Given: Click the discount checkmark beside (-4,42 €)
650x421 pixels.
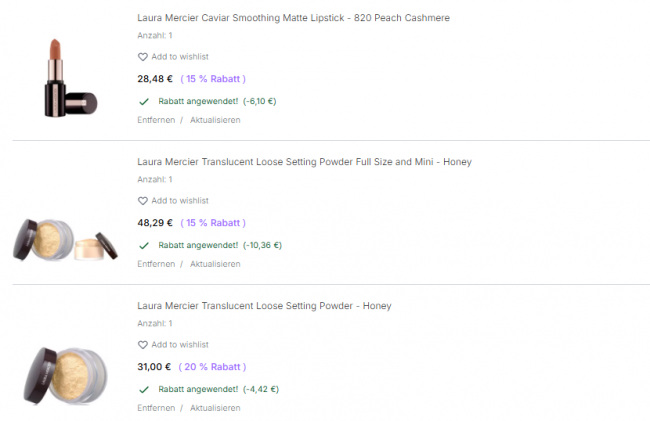Looking at the screenshot, I should coord(144,389).
